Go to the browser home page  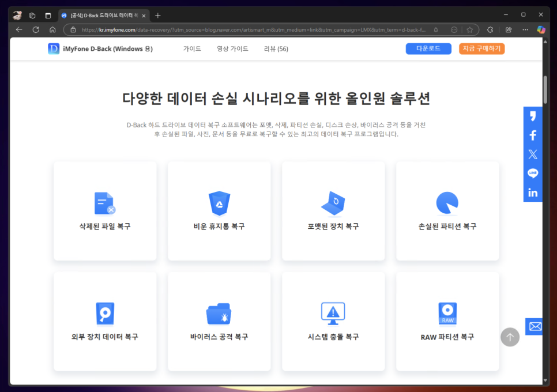click(52, 30)
